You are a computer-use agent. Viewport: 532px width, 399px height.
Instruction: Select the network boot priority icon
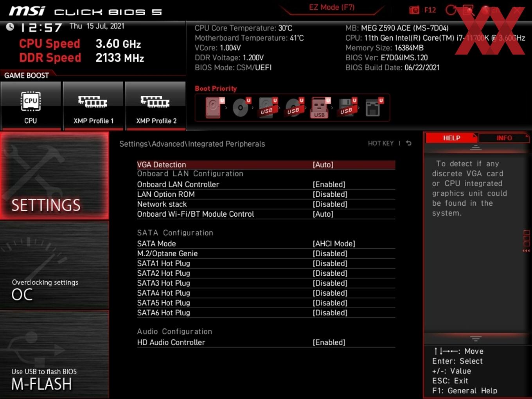coord(374,108)
